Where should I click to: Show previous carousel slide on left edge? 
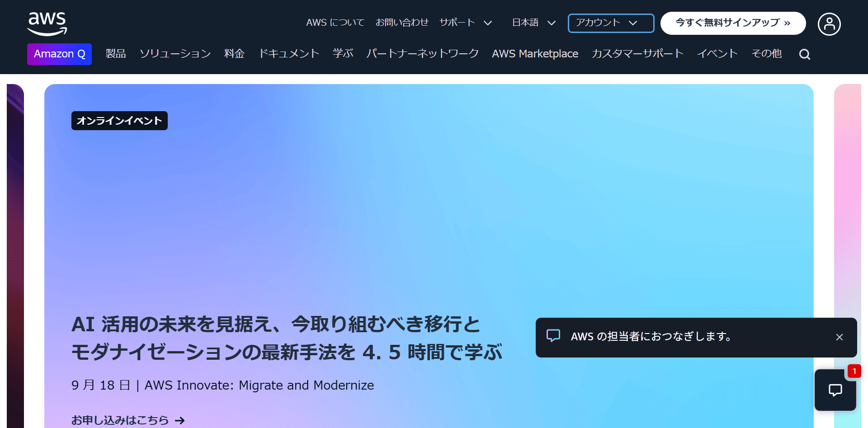[x=15, y=256]
